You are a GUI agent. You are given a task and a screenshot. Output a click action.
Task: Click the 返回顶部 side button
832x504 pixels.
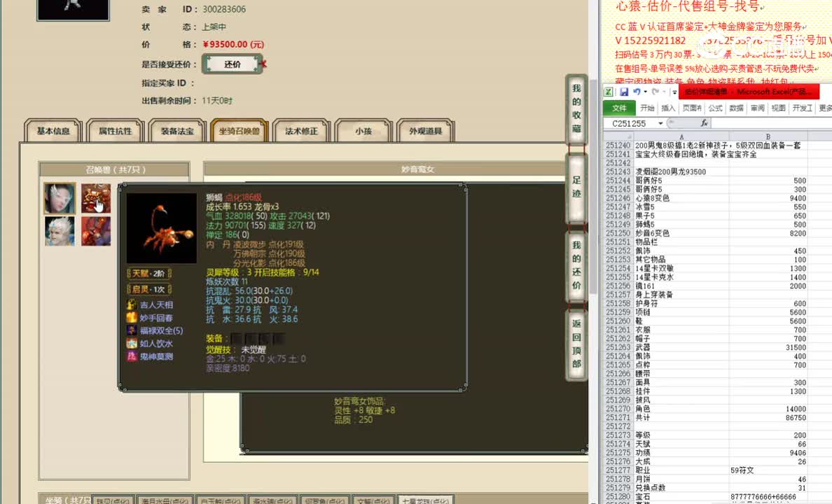click(576, 344)
